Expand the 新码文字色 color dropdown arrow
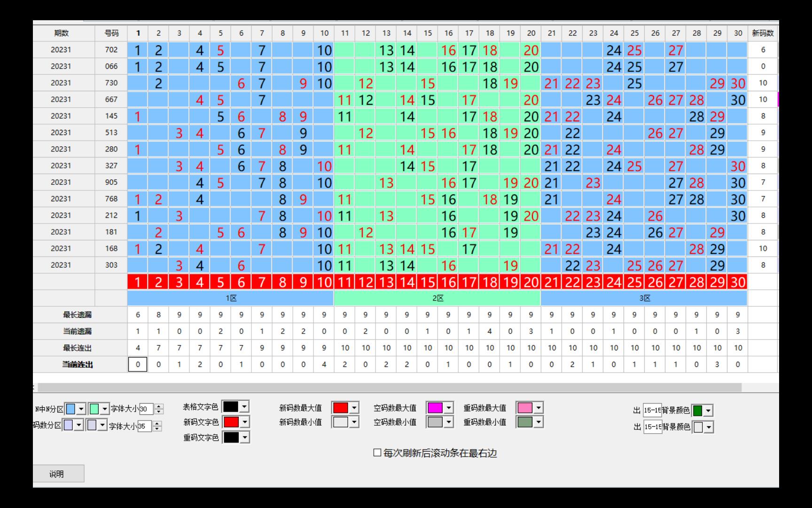This screenshot has height=508, width=812. click(244, 422)
